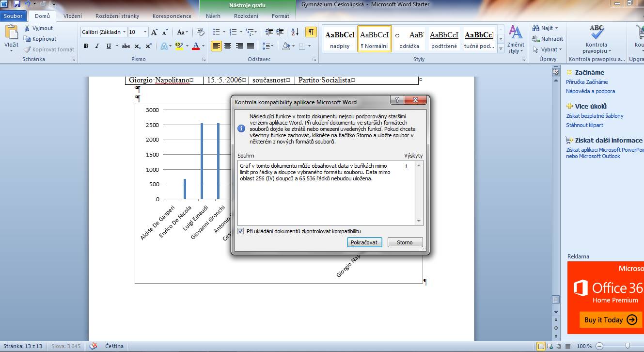Open text effects glow A icon
The height and width of the screenshot is (352, 644).
(x=164, y=46)
